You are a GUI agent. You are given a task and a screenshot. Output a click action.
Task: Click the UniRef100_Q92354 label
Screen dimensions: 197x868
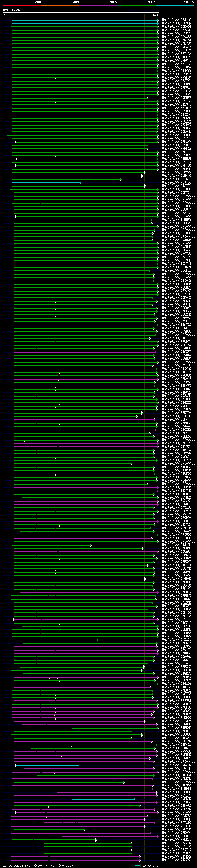click(177, 396)
